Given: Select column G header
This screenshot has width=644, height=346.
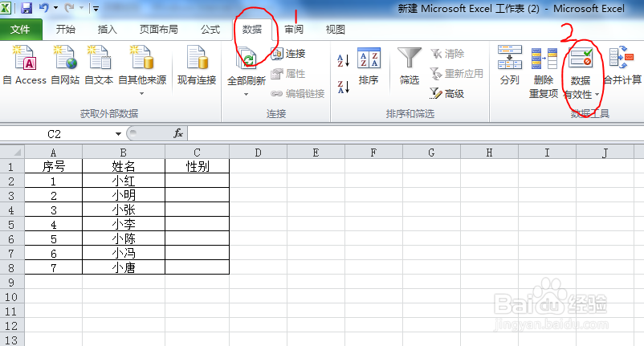Looking at the screenshot, I should click(431, 153).
